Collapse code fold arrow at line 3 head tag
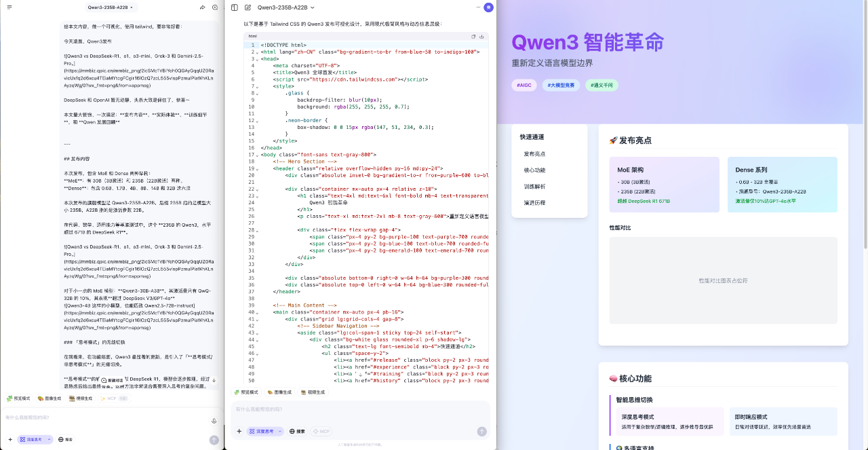868x450 pixels. (x=257, y=58)
